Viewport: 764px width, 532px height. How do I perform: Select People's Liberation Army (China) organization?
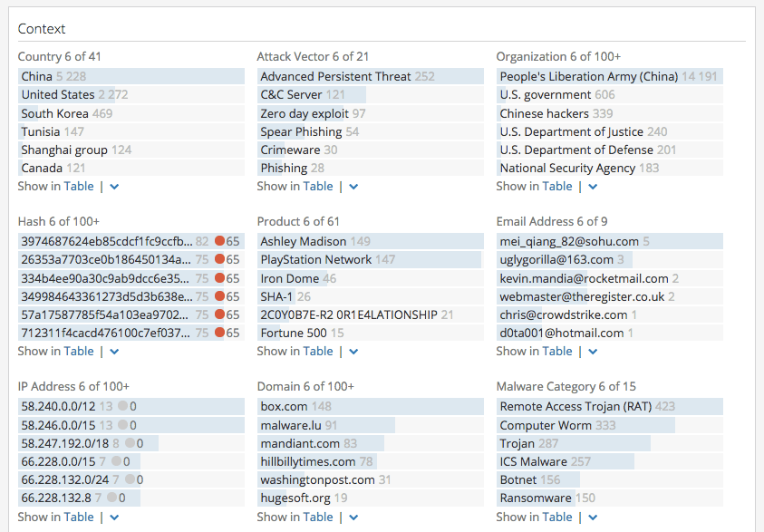pos(610,76)
